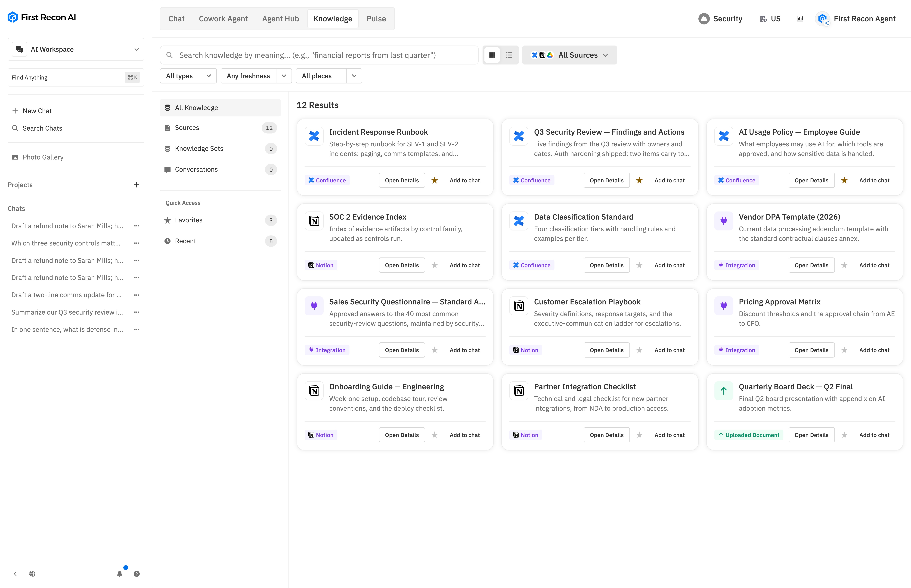Open the analytics chart icon in header
Image resolution: width=911 pixels, height=588 pixels.
pyautogui.click(x=799, y=19)
